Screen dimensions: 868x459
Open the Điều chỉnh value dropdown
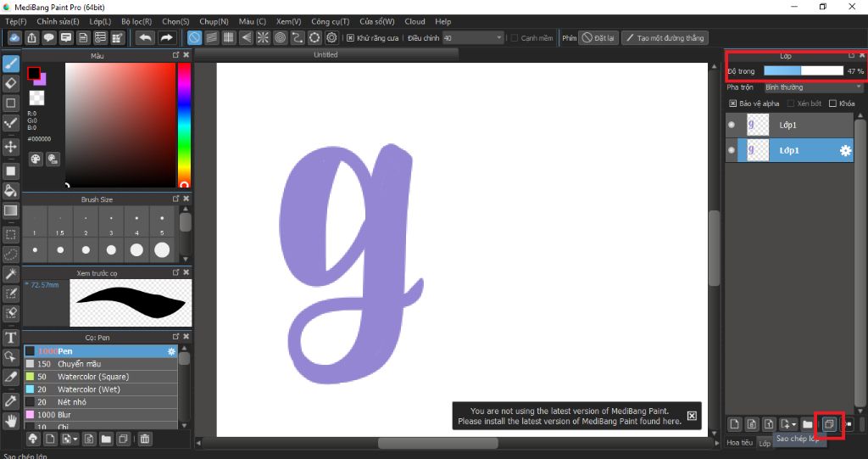tap(473, 38)
